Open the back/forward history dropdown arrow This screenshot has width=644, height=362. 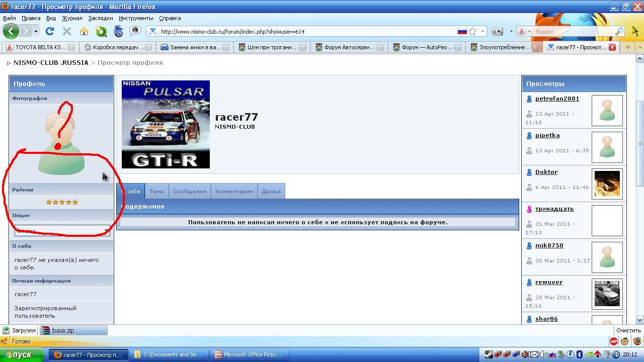tap(36, 31)
